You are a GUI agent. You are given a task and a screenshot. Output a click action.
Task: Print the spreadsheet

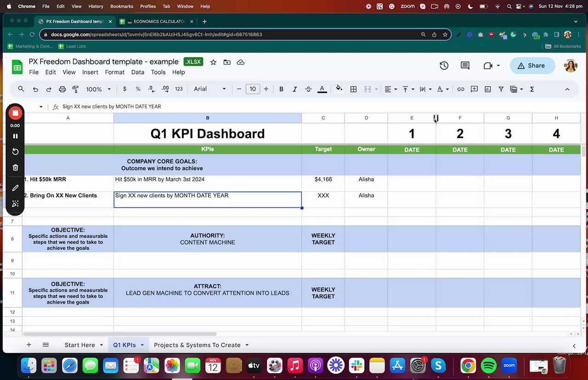click(x=62, y=89)
